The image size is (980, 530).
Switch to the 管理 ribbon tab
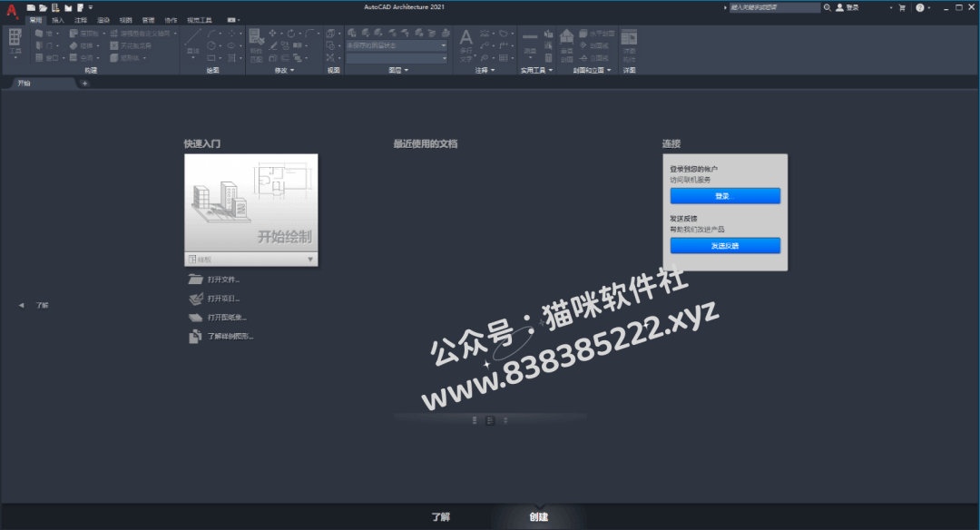148,20
